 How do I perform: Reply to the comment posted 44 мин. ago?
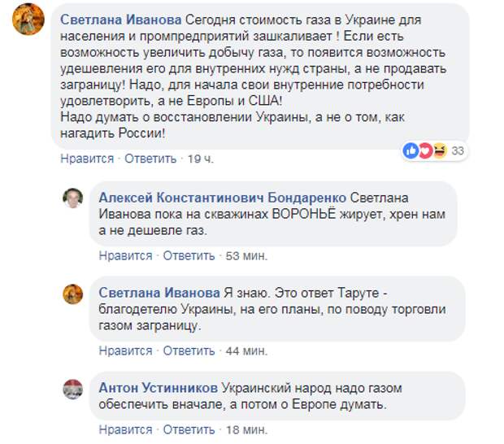[x=189, y=350]
